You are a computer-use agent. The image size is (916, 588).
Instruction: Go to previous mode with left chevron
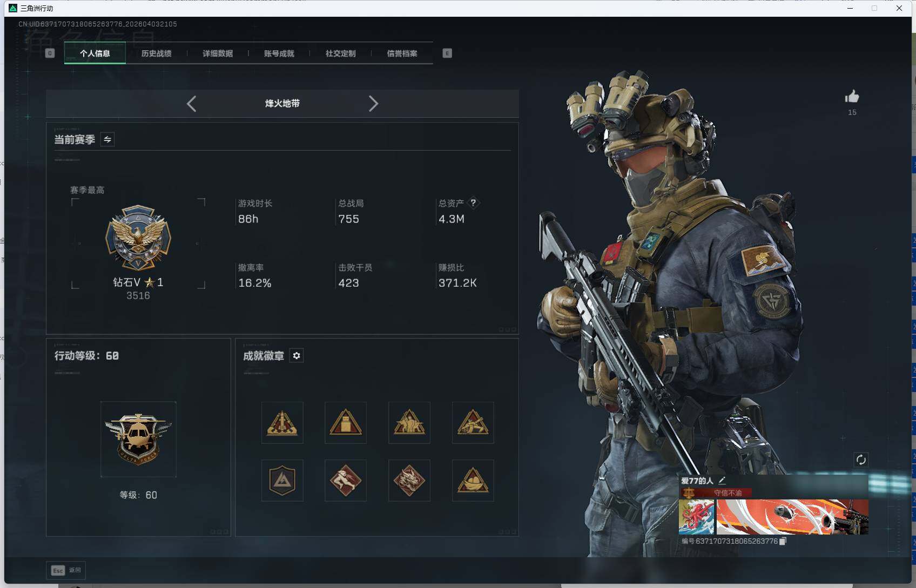(191, 104)
